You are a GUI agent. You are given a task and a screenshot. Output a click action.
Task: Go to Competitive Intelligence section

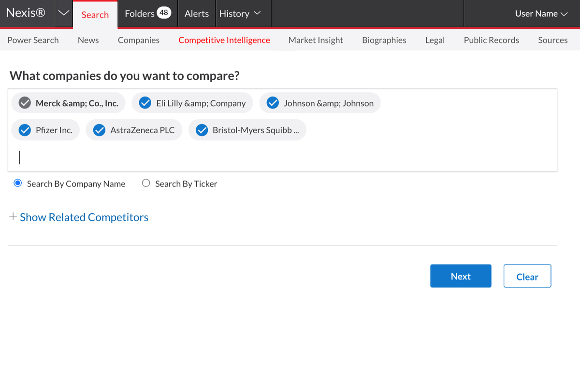pyautogui.click(x=224, y=40)
